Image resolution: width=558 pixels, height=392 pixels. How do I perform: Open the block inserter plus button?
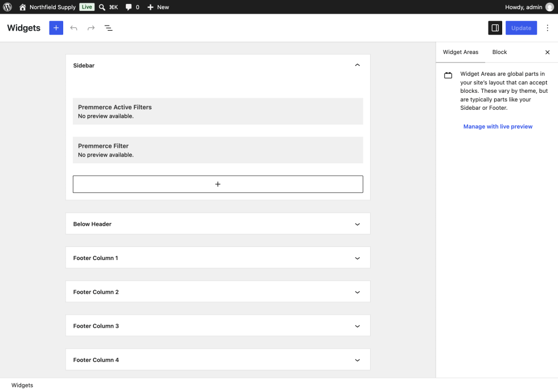click(56, 28)
